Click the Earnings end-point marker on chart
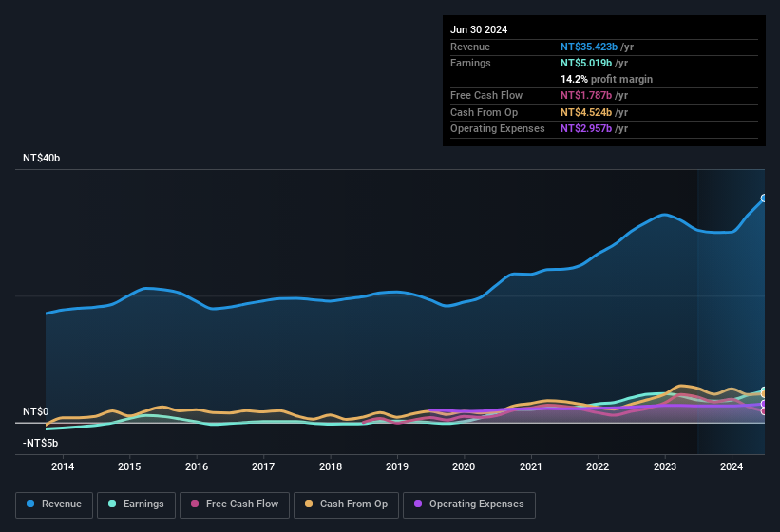This screenshot has height=532, width=780. pyautogui.click(x=764, y=390)
